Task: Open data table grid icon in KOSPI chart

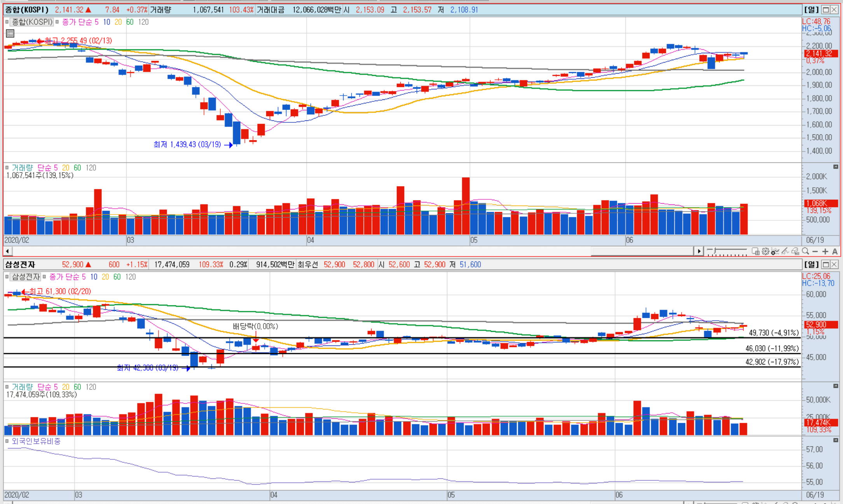Action: pos(10,33)
